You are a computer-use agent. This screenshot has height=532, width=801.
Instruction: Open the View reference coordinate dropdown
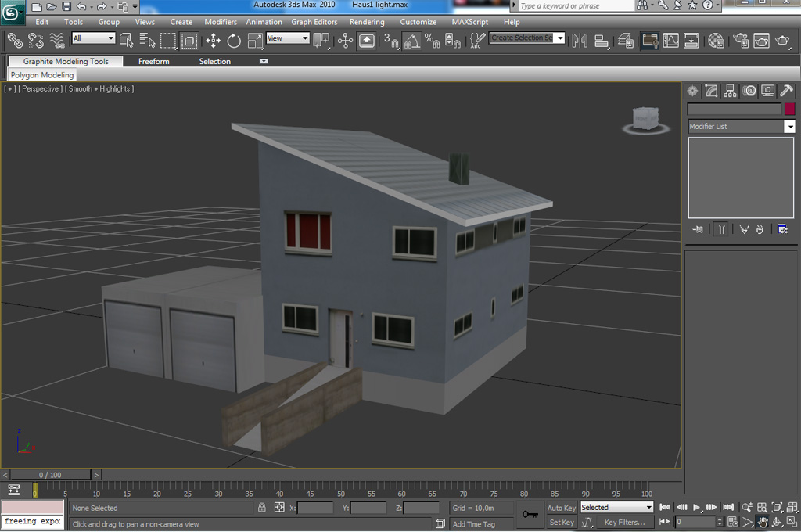[288, 38]
